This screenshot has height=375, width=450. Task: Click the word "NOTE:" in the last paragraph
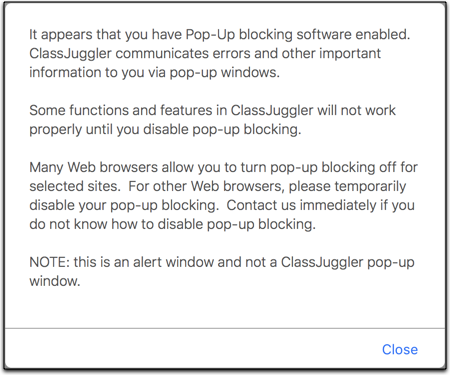pyautogui.click(x=49, y=262)
